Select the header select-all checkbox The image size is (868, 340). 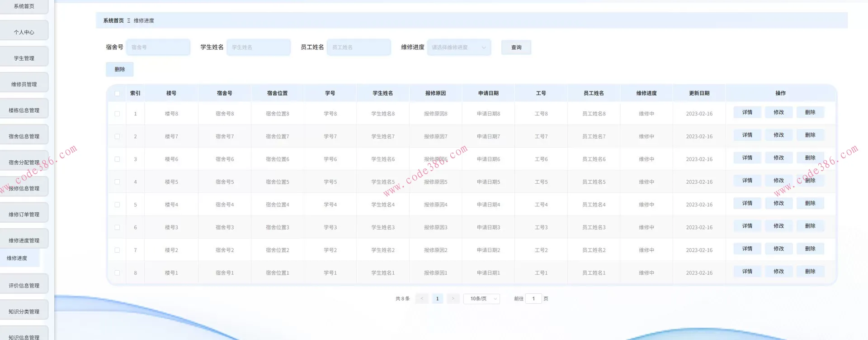tap(118, 94)
